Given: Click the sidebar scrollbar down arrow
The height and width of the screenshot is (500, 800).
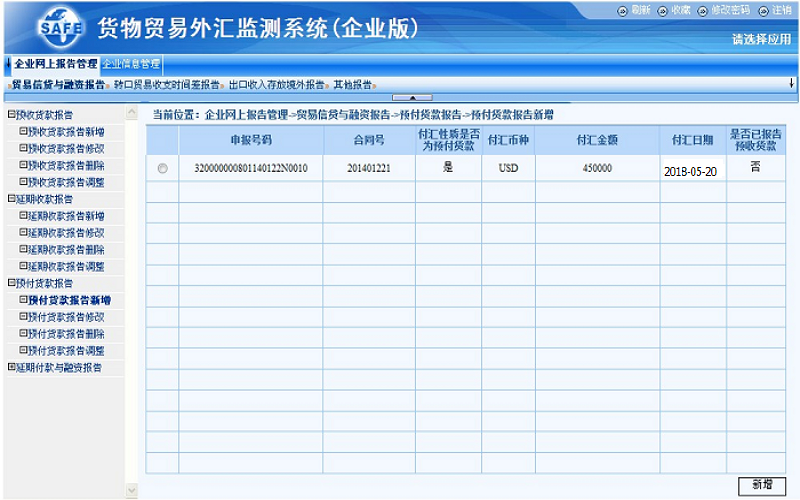Looking at the screenshot, I should coord(131,490).
